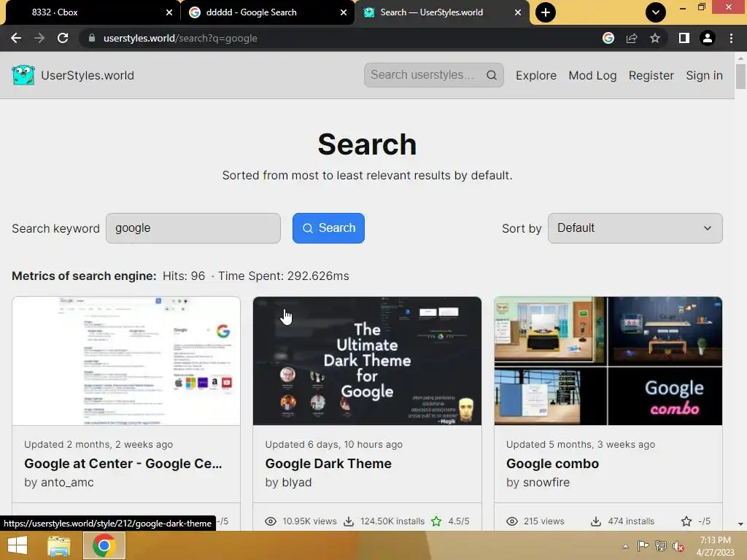This screenshot has width=747, height=560.
Task: Switch to ddddd Google Search tab
Action: click(x=268, y=12)
